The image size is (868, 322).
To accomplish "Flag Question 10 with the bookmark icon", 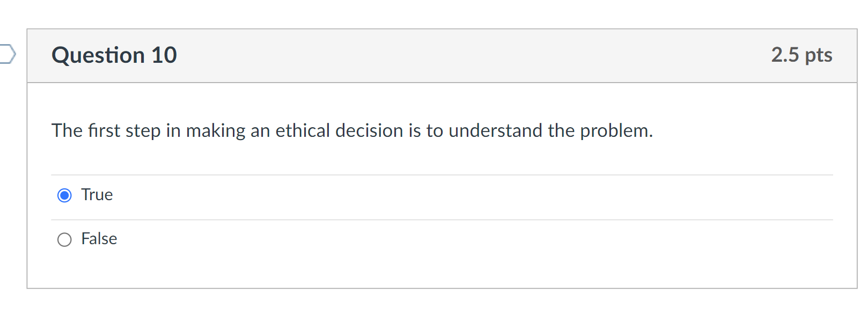I will pos(8,54).
